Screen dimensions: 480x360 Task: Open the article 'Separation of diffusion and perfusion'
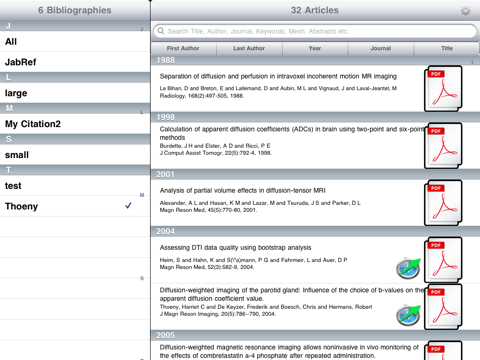[x=278, y=76]
